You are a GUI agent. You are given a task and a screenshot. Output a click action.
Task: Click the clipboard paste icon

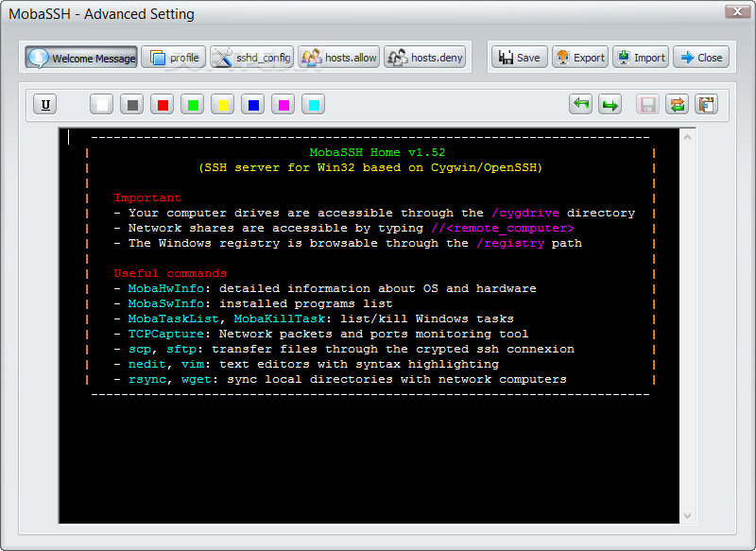(x=706, y=104)
